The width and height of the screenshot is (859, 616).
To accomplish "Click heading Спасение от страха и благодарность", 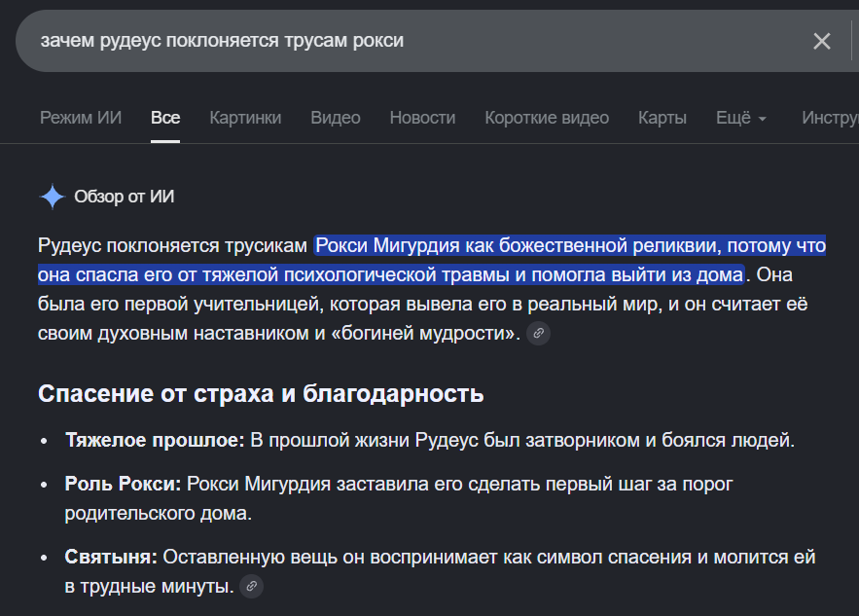I will [261, 393].
